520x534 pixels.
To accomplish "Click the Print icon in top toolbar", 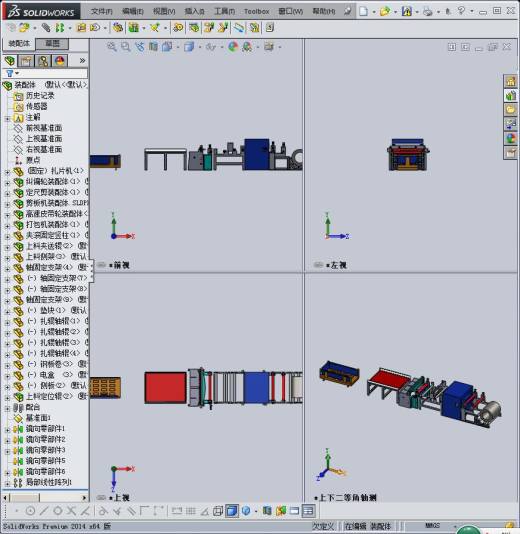I will click(x=428, y=11).
